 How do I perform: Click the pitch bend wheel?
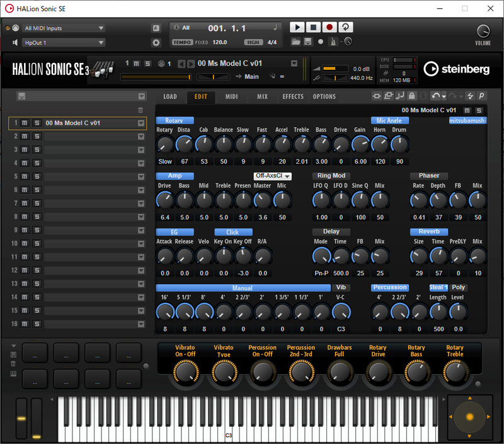[x=21, y=419]
